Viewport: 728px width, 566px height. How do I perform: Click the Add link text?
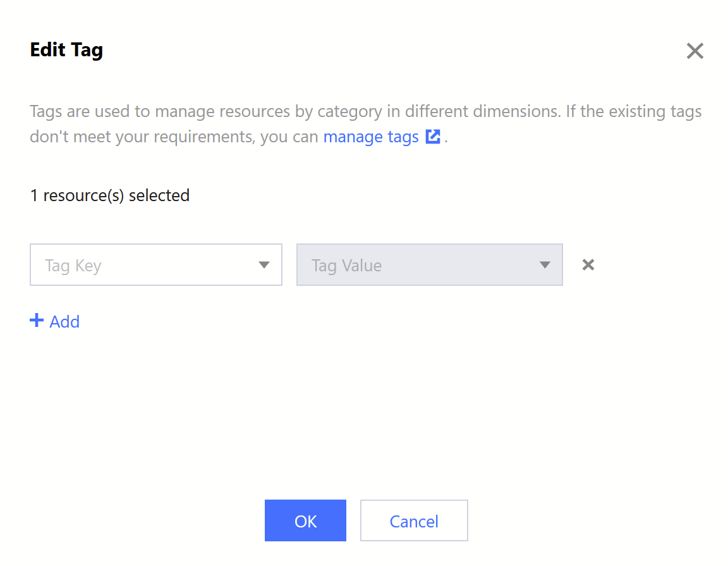click(64, 321)
